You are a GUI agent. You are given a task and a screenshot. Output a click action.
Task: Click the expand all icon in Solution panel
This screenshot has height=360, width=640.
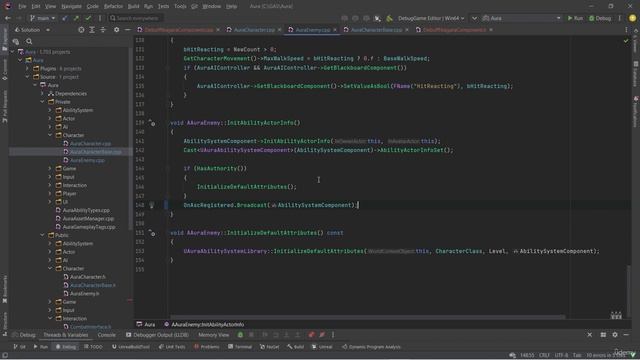pos(92,30)
